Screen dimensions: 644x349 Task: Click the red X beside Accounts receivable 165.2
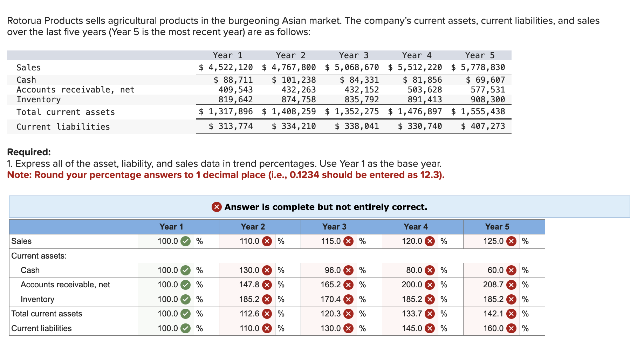pos(348,285)
